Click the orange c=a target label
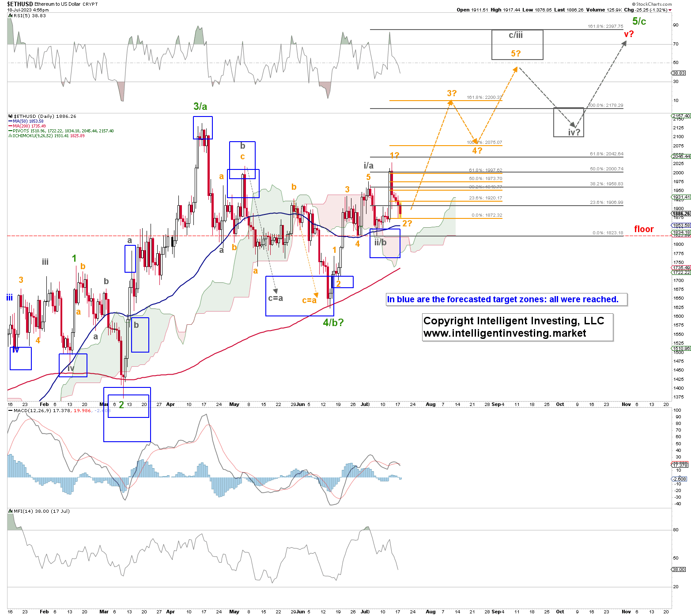The height and width of the screenshot is (616, 691). tap(309, 300)
